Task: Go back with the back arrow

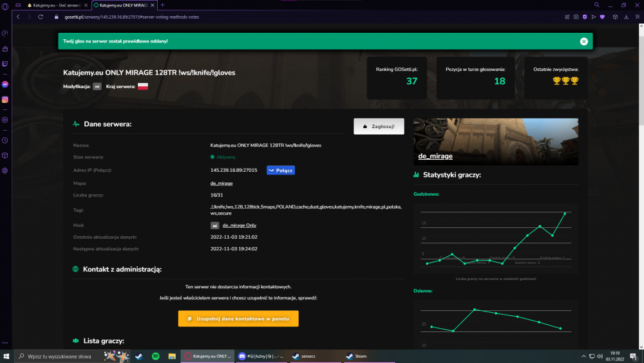Action: (x=18, y=17)
